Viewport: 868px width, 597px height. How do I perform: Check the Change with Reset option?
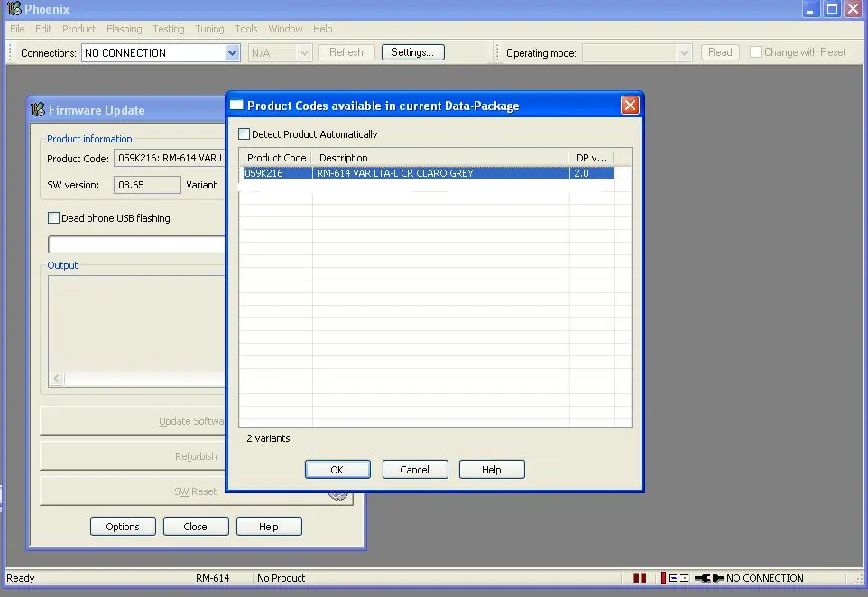pyautogui.click(x=756, y=52)
